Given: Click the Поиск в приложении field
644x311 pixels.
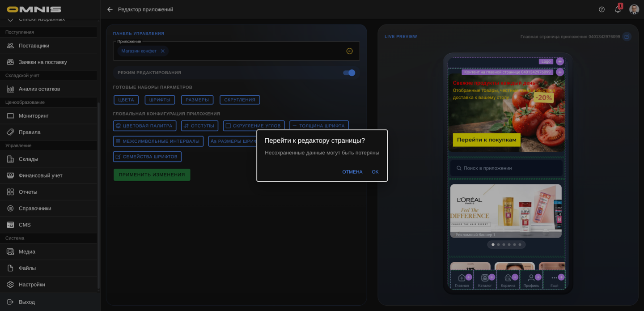Looking at the screenshot, I should click(x=506, y=168).
